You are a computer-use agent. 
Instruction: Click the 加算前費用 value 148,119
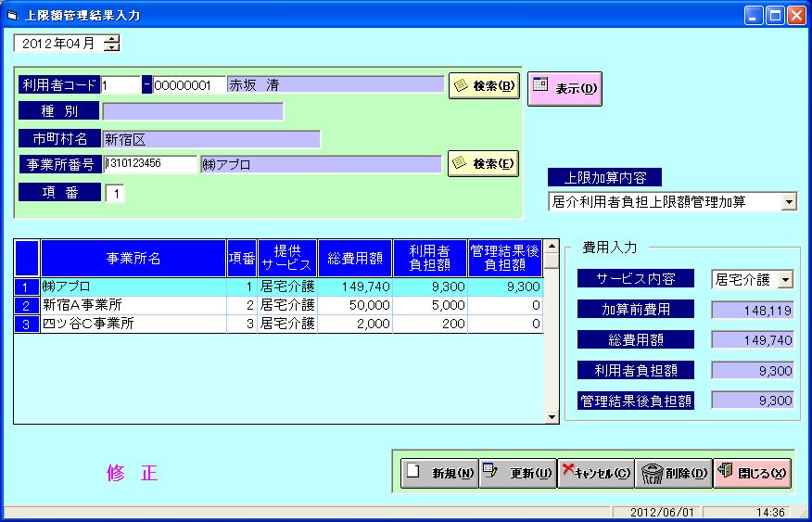click(753, 311)
